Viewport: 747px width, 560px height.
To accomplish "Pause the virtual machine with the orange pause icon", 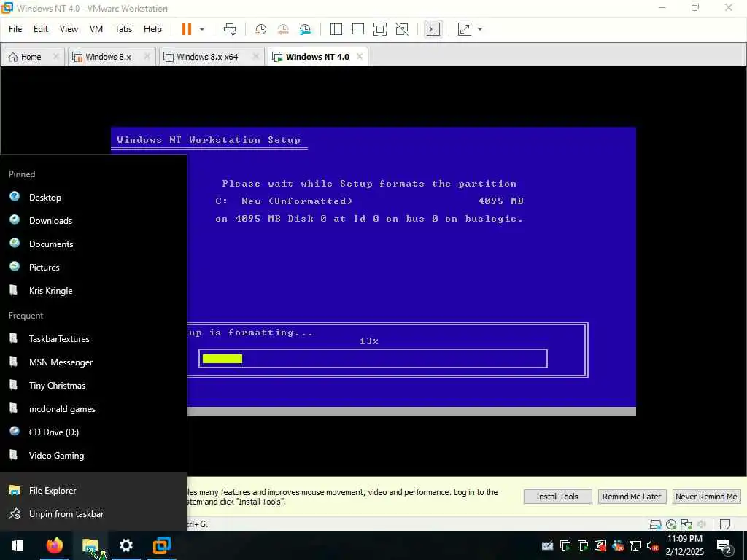I will (x=186, y=29).
